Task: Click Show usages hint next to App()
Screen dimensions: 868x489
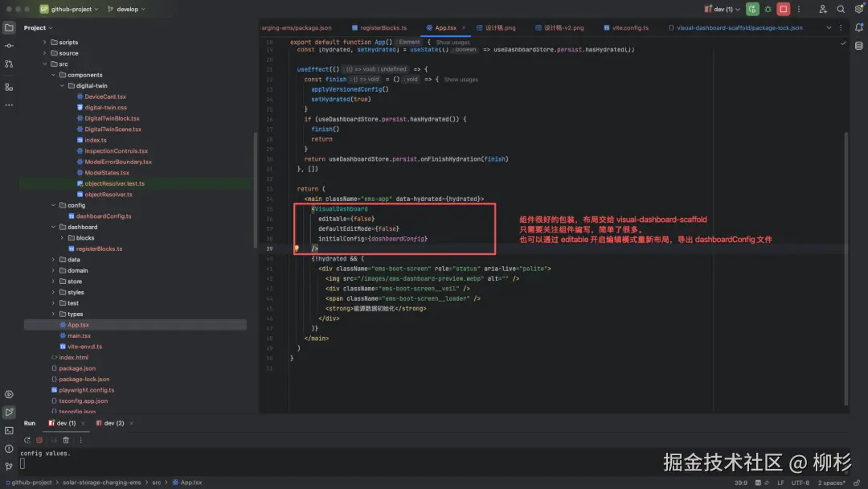Action: [x=452, y=42]
